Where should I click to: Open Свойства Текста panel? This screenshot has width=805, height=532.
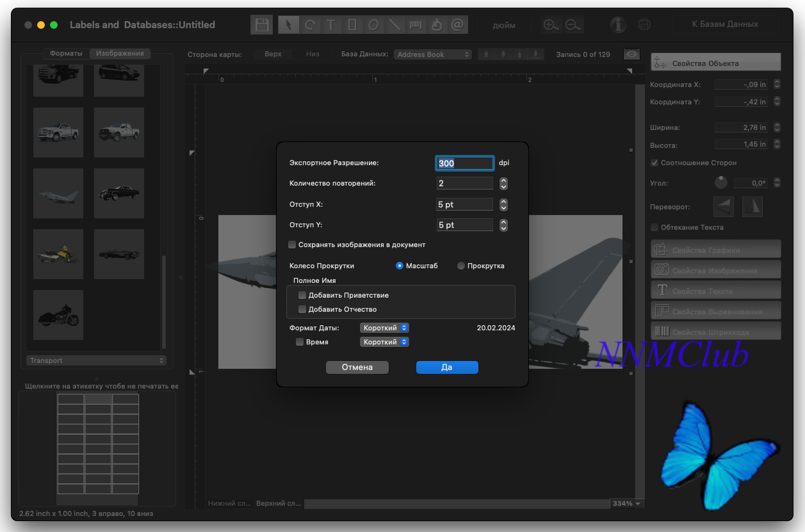pos(716,290)
